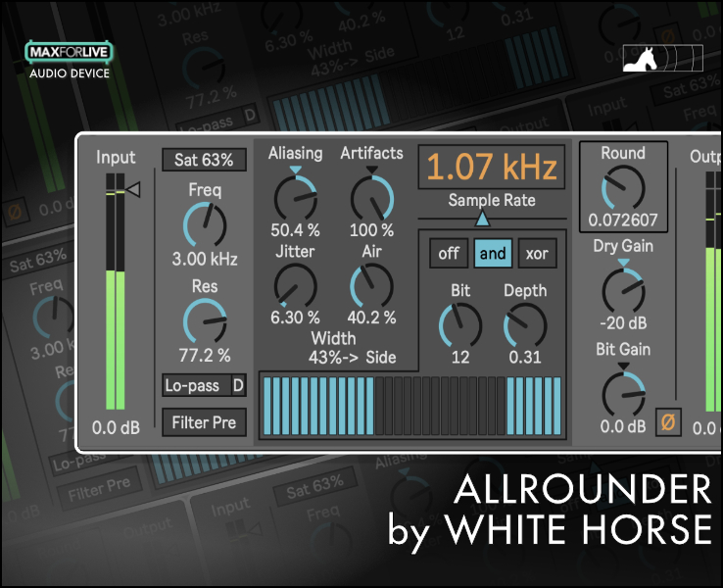This screenshot has width=723, height=588.
Task: Click the bit pattern bar display
Action: tap(410, 404)
